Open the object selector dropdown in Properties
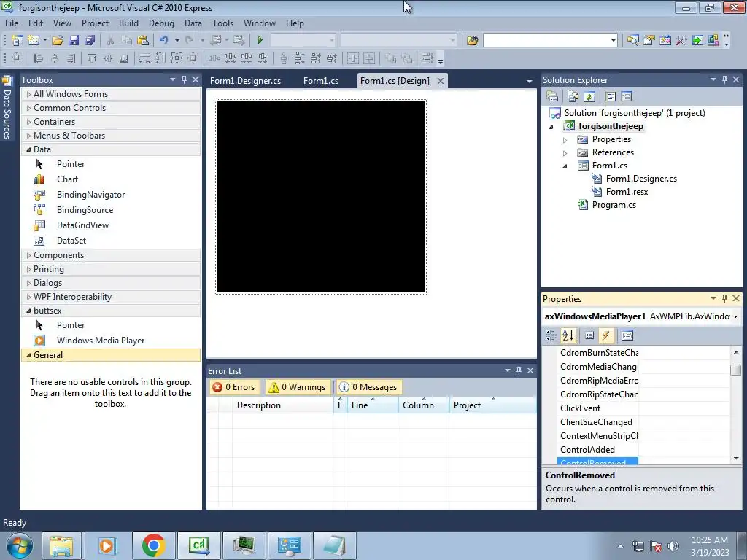The height and width of the screenshot is (560, 747). (735, 316)
